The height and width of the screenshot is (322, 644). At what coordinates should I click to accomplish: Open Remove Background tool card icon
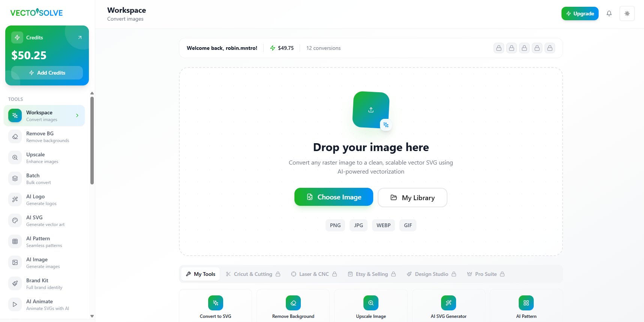(x=293, y=303)
